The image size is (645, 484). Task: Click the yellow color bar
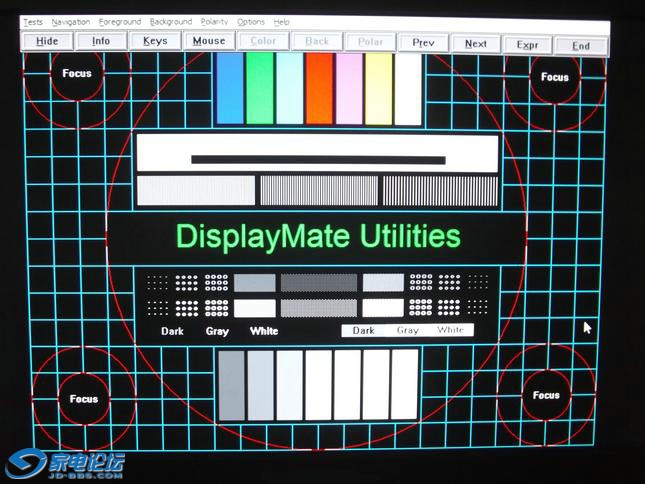click(x=379, y=89)
